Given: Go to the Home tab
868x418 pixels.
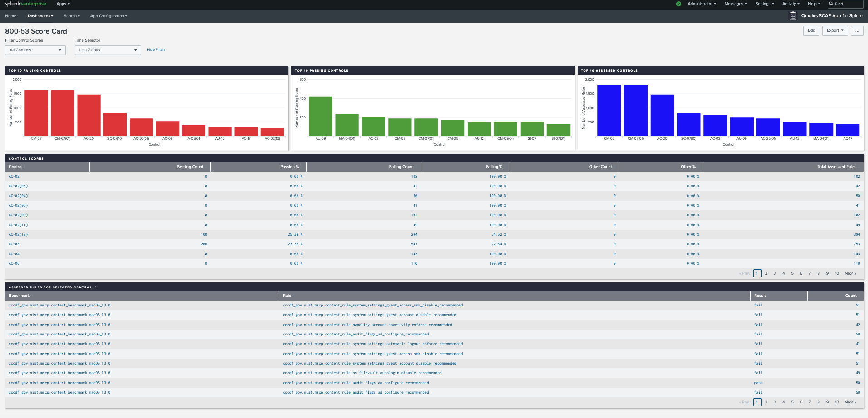Looking at the screenshot, I should point(11,16).
